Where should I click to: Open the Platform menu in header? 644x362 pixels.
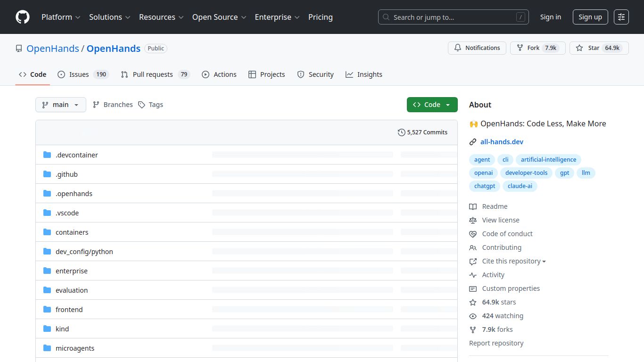coord(61,17)
